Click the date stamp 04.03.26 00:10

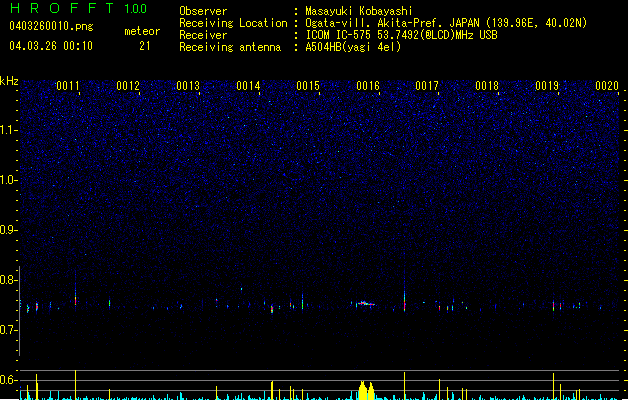(x=51, y=46)
